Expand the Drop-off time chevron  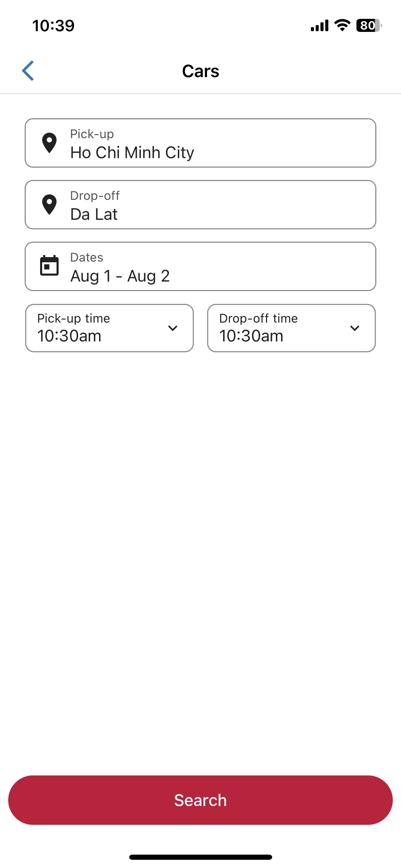355,328
